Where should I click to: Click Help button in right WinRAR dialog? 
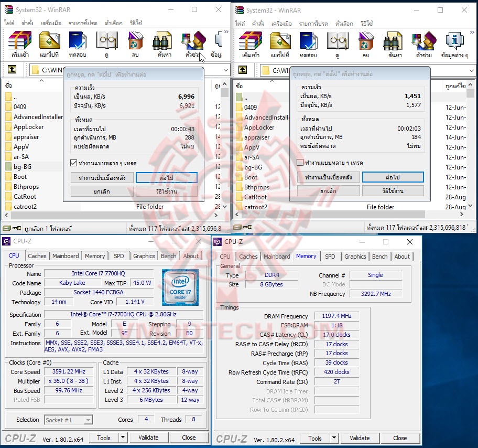[393, 191]
